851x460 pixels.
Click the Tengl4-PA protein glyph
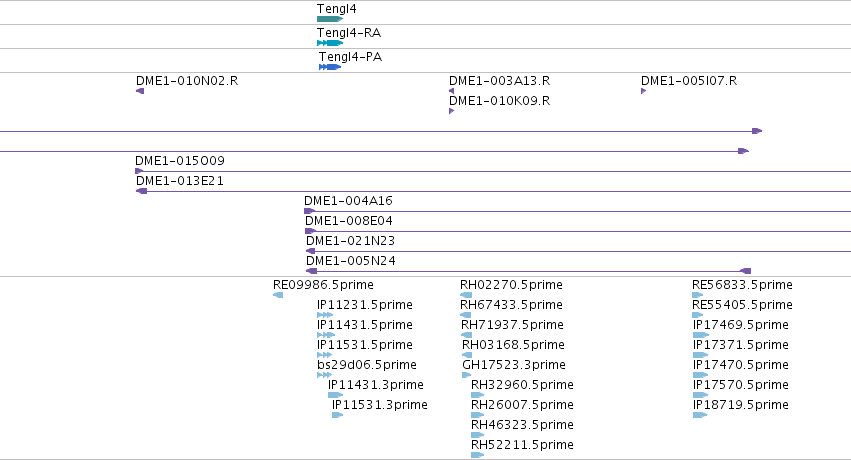330,67
